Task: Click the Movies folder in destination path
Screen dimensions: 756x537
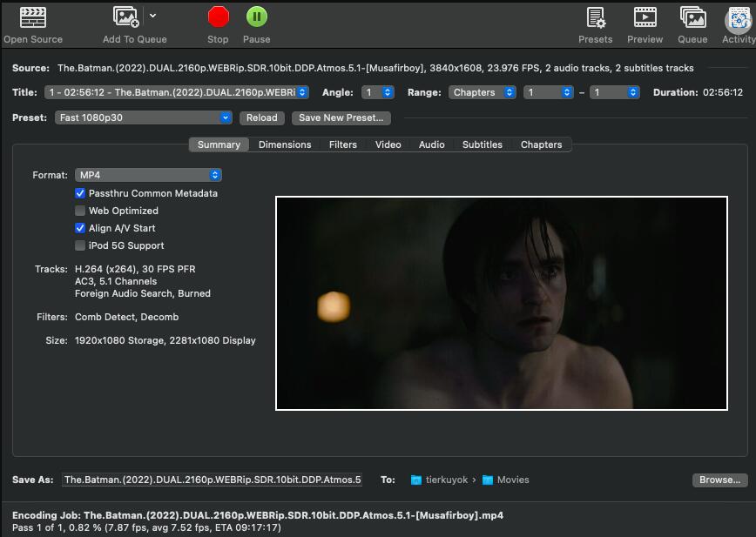Action: pos(505,480)
